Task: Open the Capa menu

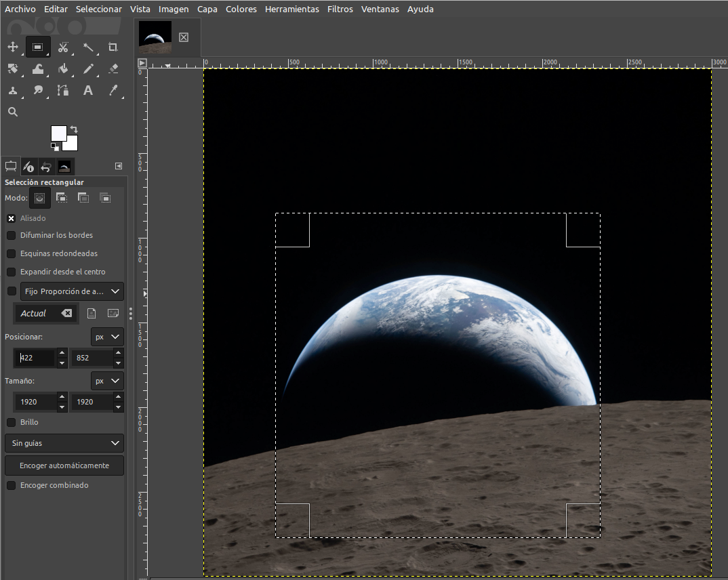Action: (207, 9)
